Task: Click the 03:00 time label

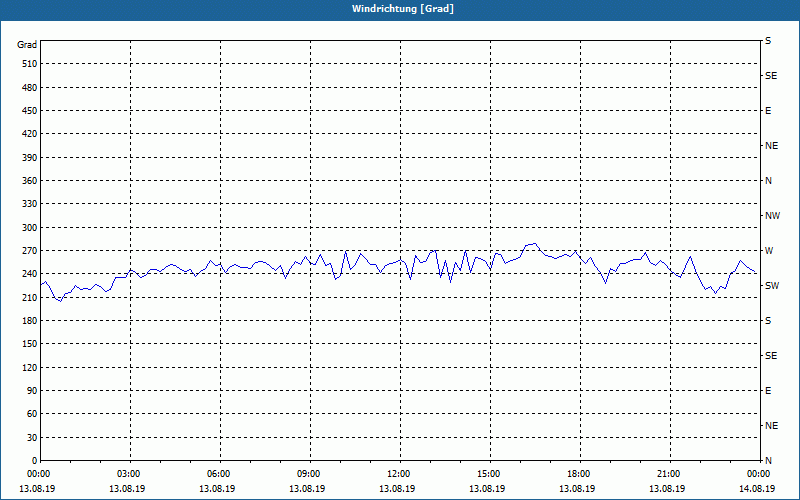Action: point(128,474)
